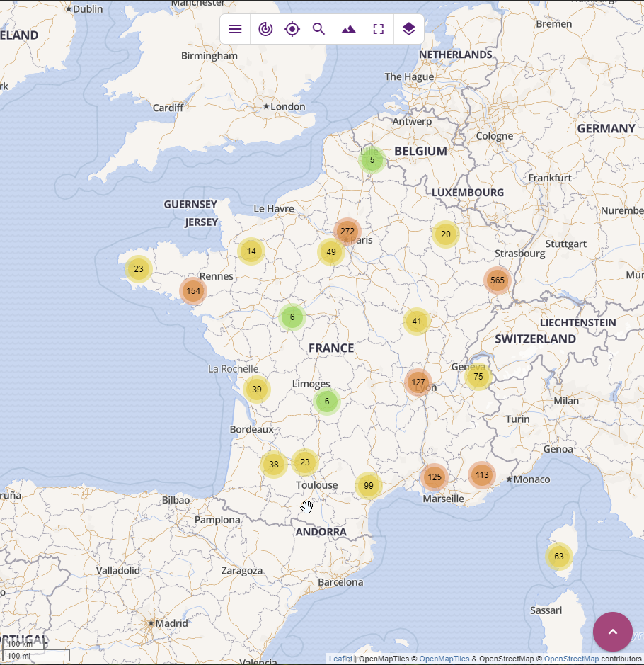Open the hamburger menu in the map toolbar

coord(235,29)
